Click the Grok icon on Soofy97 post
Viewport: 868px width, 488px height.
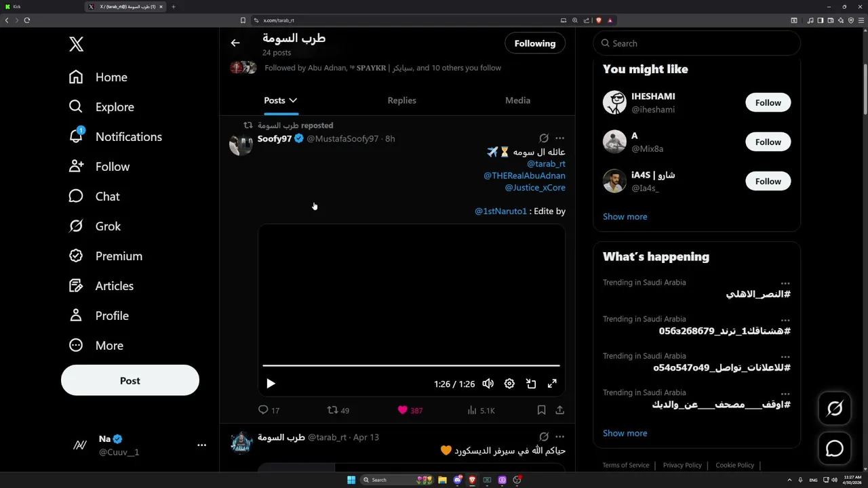tap(544, 138)
